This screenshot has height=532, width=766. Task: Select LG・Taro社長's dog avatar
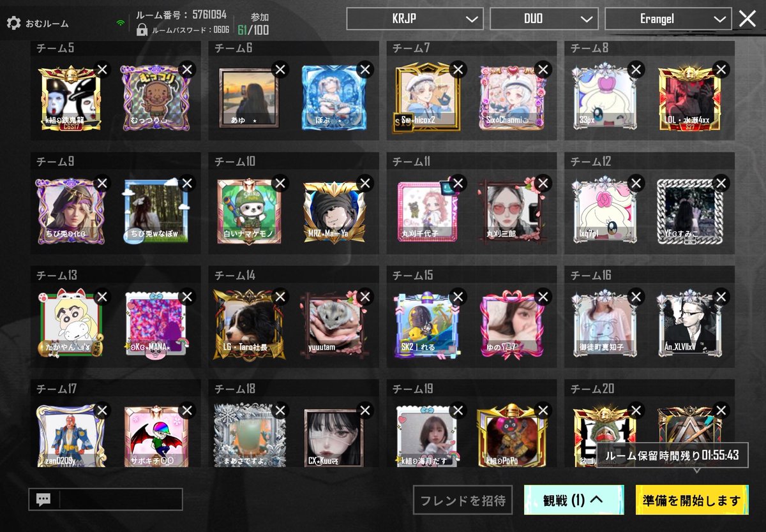point(250,325)
